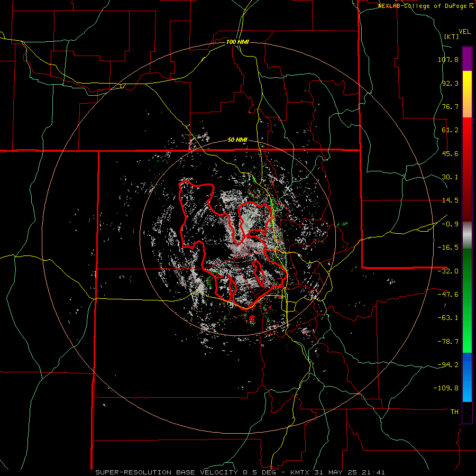This screenshot has width=476, height=476.
Task: Click the 100 NMI range ring label
Action: click(237, 42)
